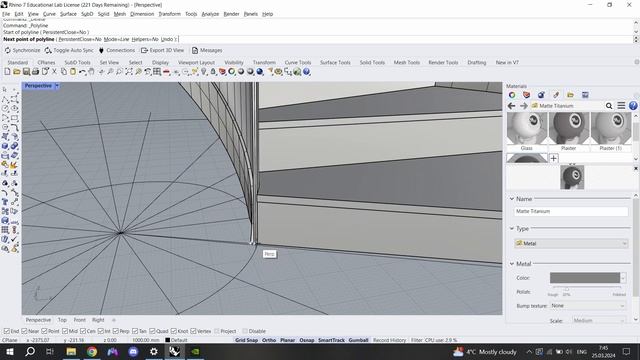Open the Perspective viewport title dropdown arrow
The image size is (640, 360).
coord(57,86)
